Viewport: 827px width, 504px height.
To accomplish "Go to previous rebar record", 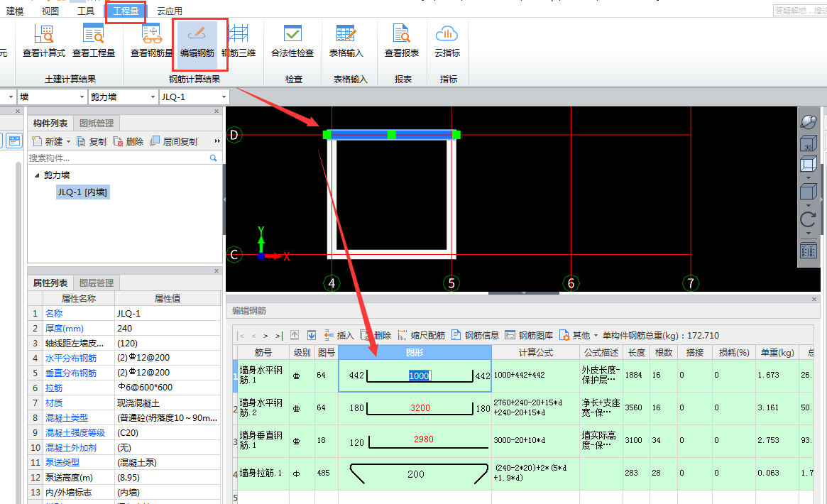I will 253,336.
